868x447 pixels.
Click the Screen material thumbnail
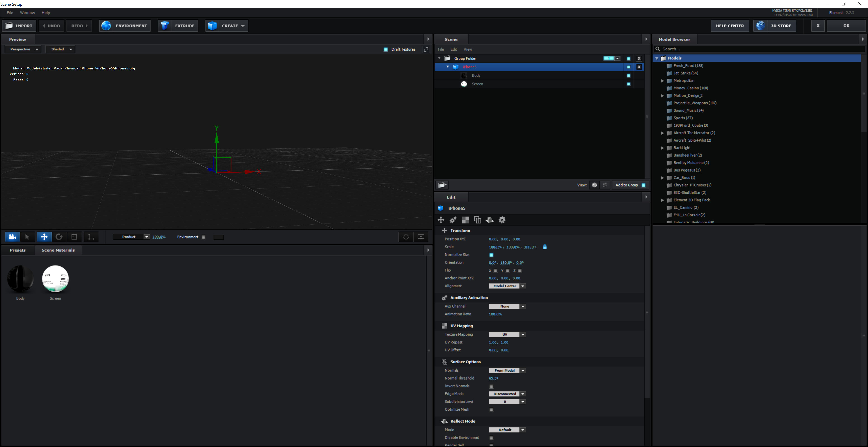(x=55, y=279)
